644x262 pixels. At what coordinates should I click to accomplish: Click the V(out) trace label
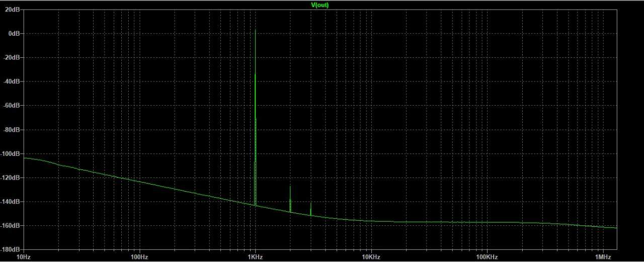tap(320, 5)
